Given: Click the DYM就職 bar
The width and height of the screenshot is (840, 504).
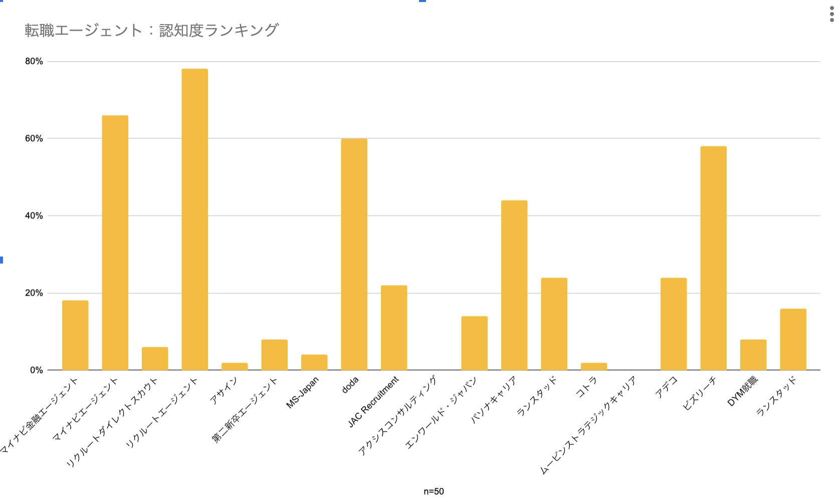Looking at the screenshot, I should click(753, 355).
